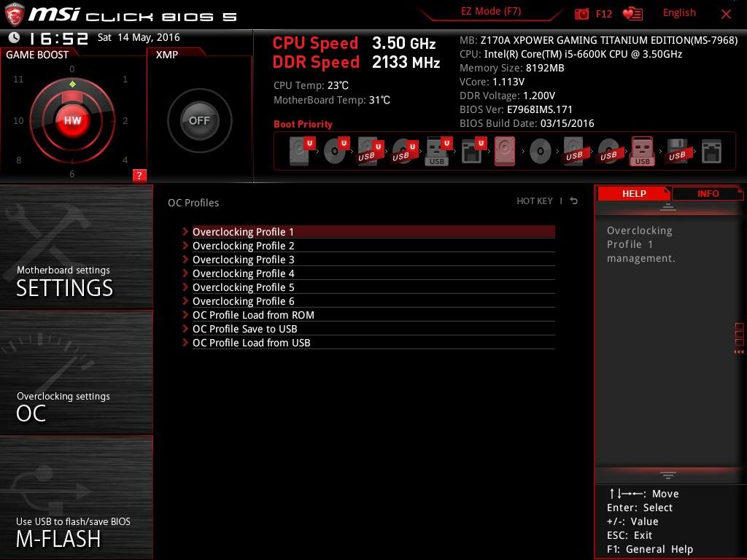Select the highlighted red USB key boot device
Screen dimensions: 747x560
click(642, 152)
